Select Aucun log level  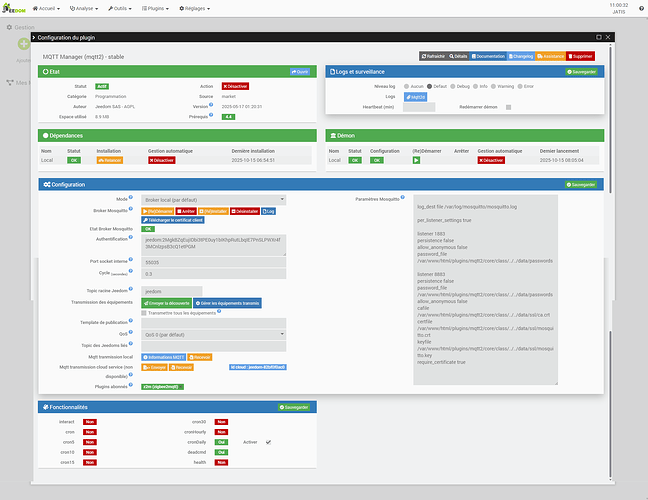tap(406, 86)
